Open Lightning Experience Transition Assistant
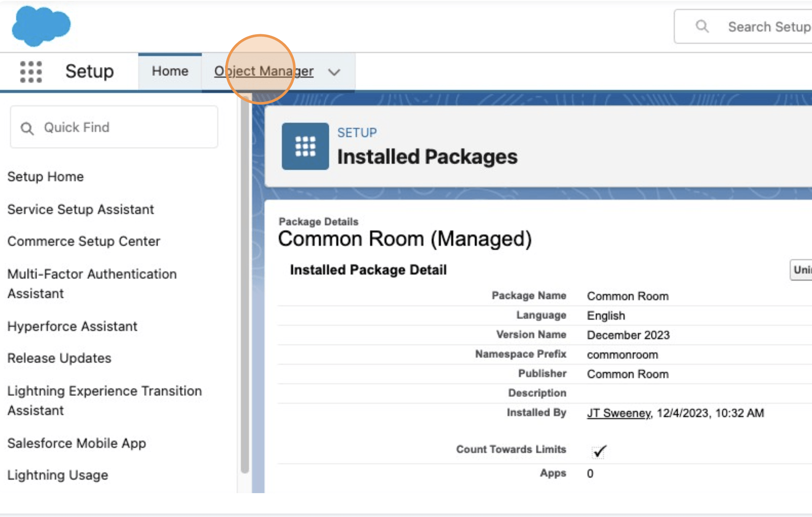812x517 pixels. (105, 400)
